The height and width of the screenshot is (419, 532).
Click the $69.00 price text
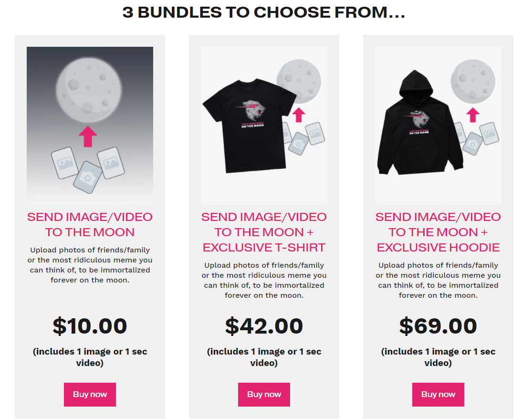pyautogui.click(x=438, y=326)
